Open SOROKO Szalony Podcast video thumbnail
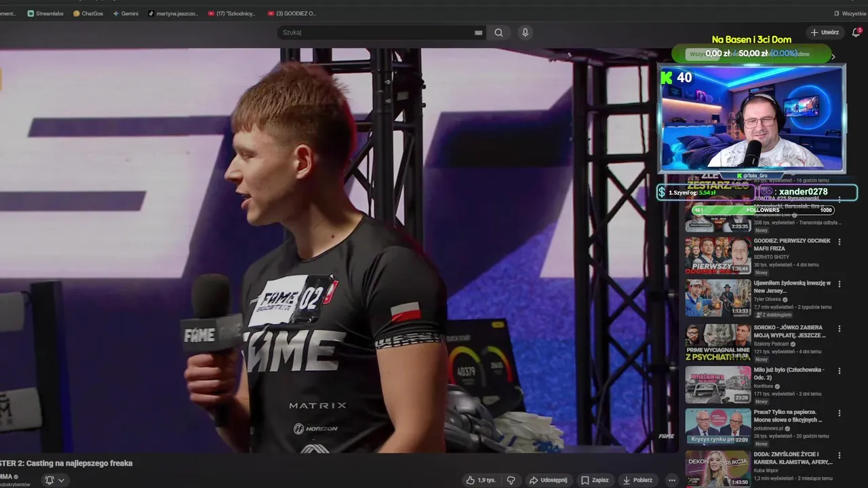Viewport: 868px width, 488px height. coord(718,342)
